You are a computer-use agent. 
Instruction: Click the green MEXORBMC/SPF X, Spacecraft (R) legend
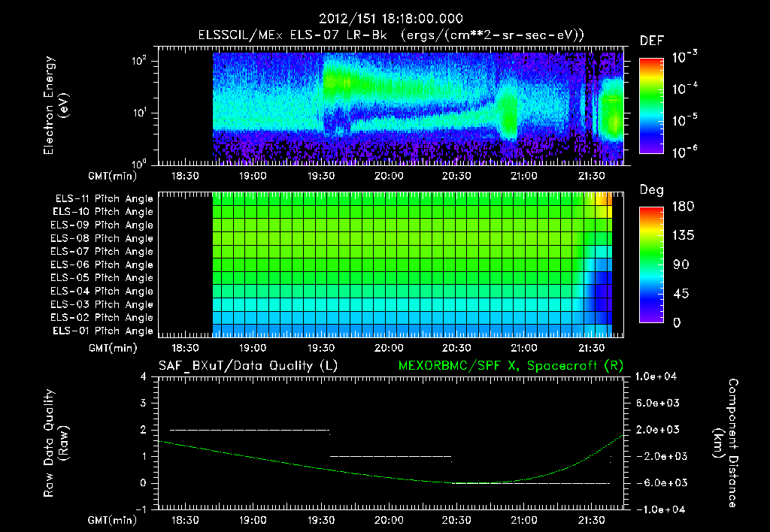[x=511, y=366]
